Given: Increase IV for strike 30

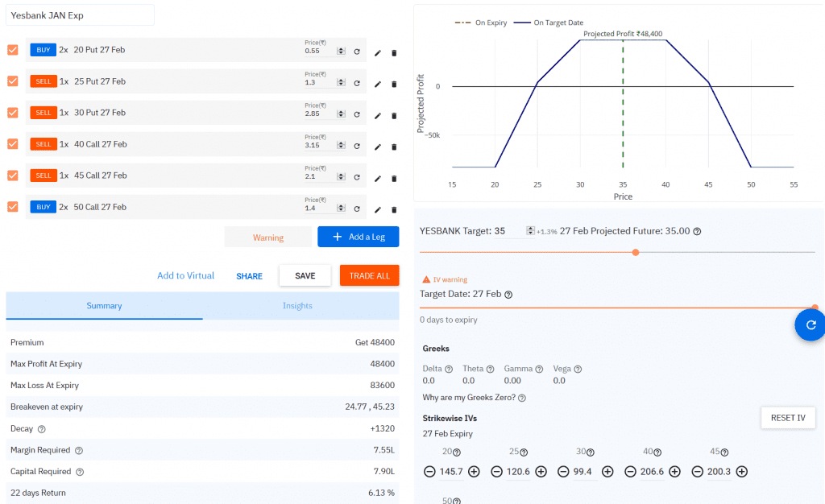Looking at the screenshot, I should 607,472.
